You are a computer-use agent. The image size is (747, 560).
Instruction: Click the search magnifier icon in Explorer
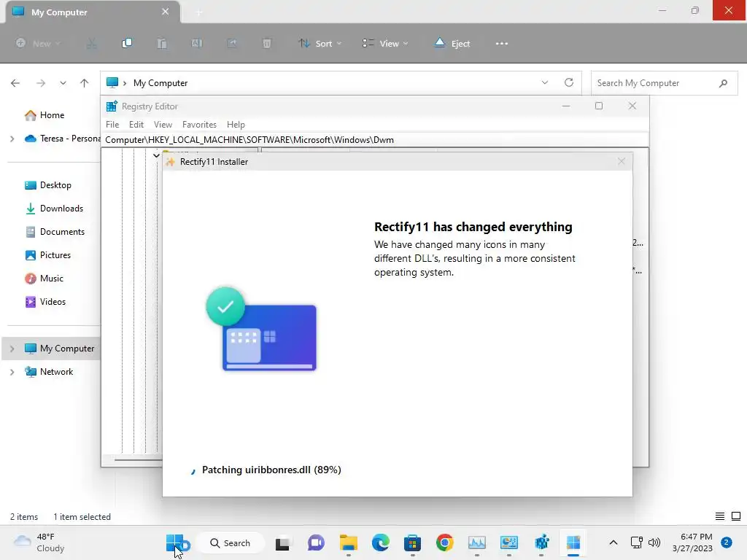tap(723, 83)
